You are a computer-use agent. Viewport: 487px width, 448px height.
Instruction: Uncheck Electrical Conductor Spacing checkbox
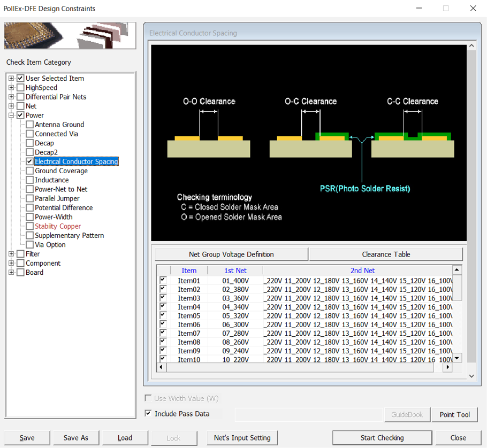pyautogui.click(x=30, y=161)
